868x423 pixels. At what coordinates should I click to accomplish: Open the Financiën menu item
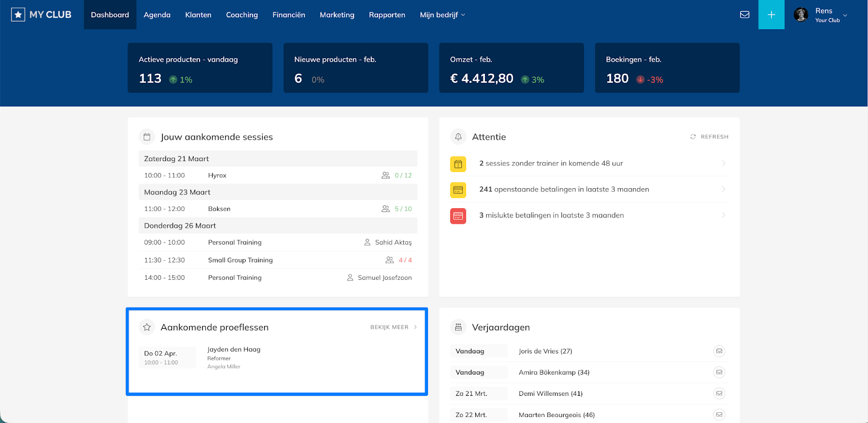tap(289, 15)
